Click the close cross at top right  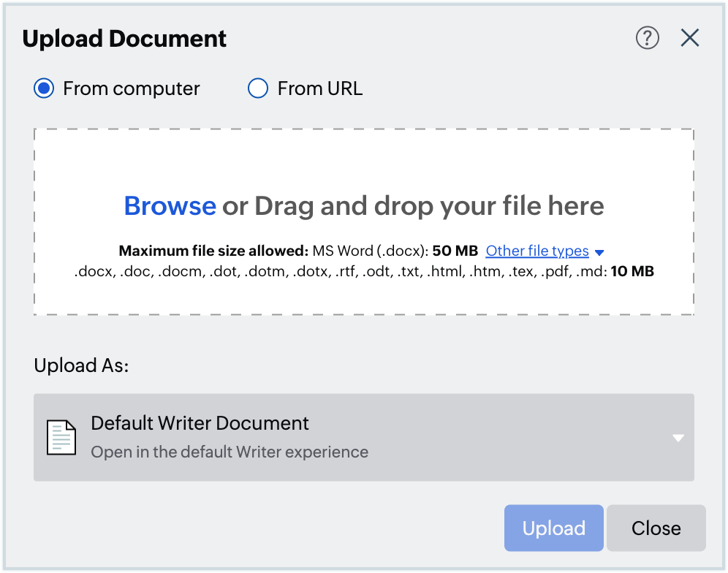(x=689, y=37)
